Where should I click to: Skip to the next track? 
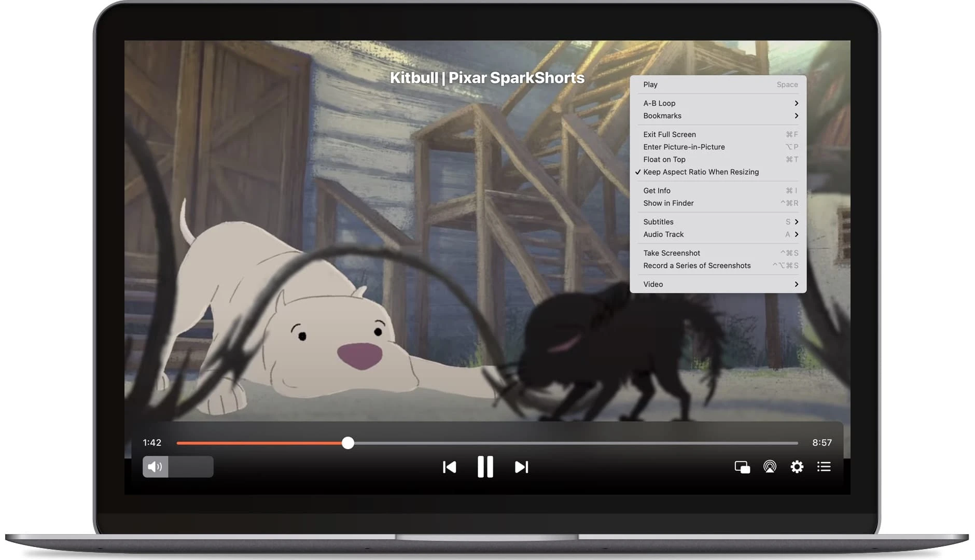(x=521, y=467)
